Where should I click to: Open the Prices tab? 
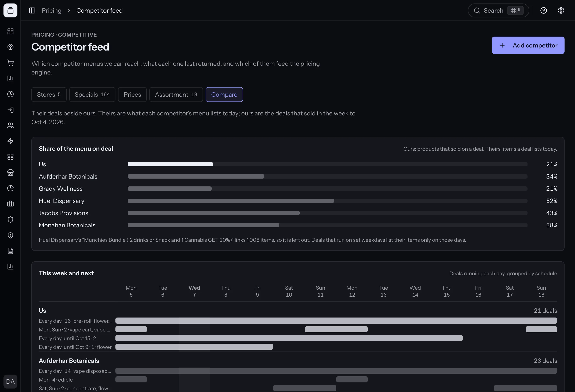point(132,95)
